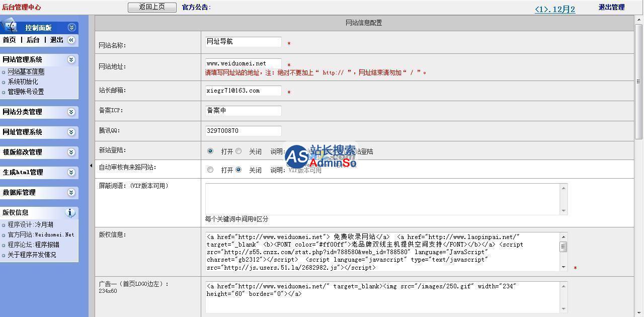
Task: Focus the 备案ICP input field
Action: click(244, 111)
